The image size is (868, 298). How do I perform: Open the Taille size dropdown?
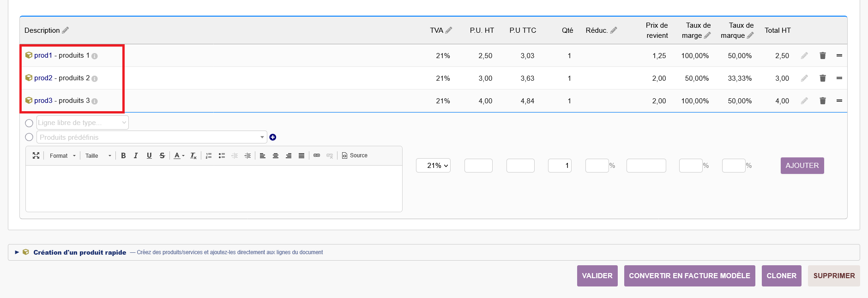98,155
